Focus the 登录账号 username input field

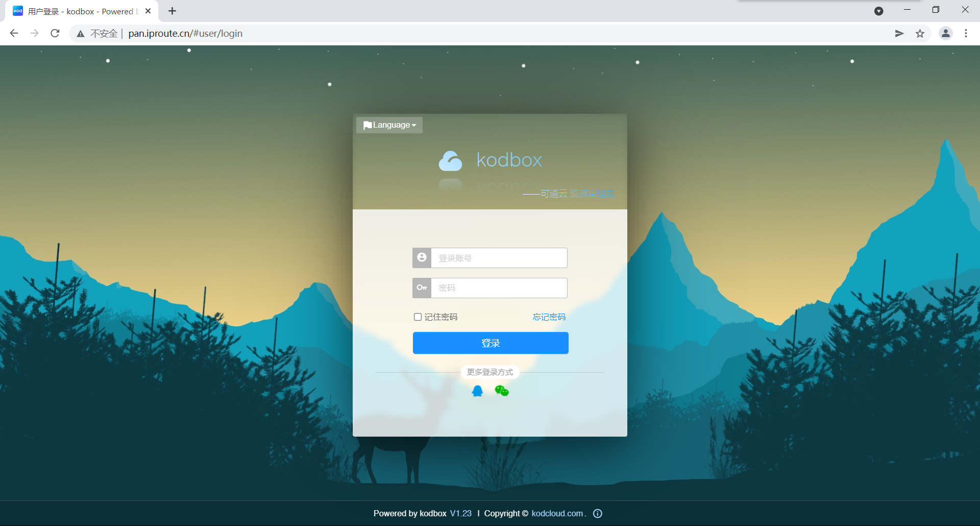(499, 258)
